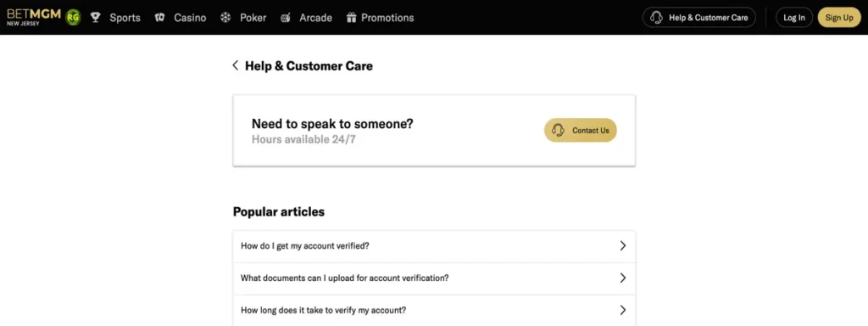The width and height of the screenshot is (868, 326).
Task: Click the 'Need to speak to someone?' text
Action: (x=332, y=124)
